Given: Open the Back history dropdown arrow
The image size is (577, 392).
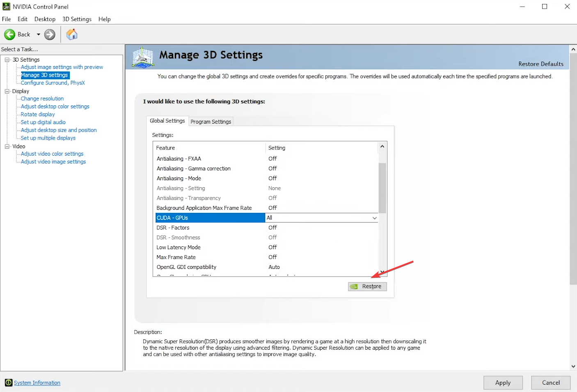Looking at the screenshot, I should click(39, 34).
